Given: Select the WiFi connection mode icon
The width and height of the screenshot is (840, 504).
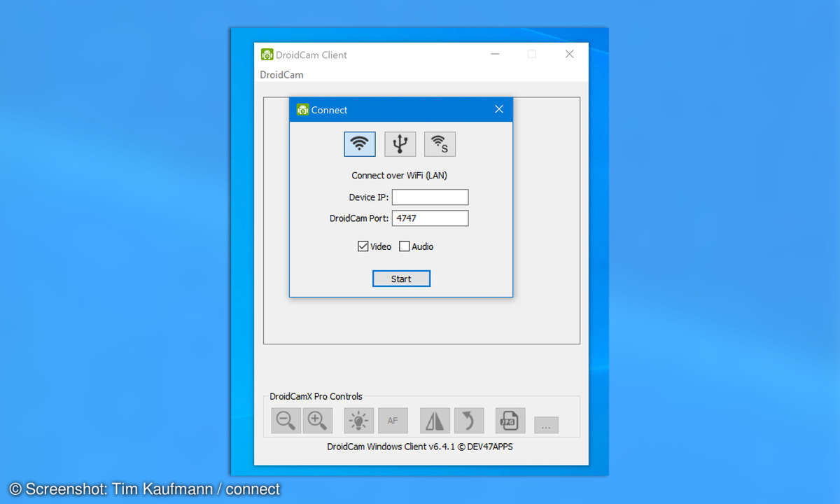Looking at the screenshot, I should [x=360, y=144].
